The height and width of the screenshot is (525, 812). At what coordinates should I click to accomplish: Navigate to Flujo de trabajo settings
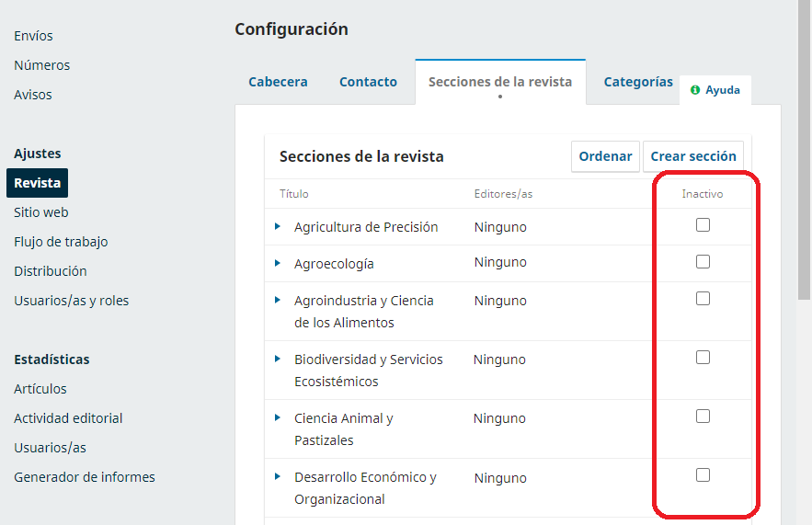pos(61,242)
